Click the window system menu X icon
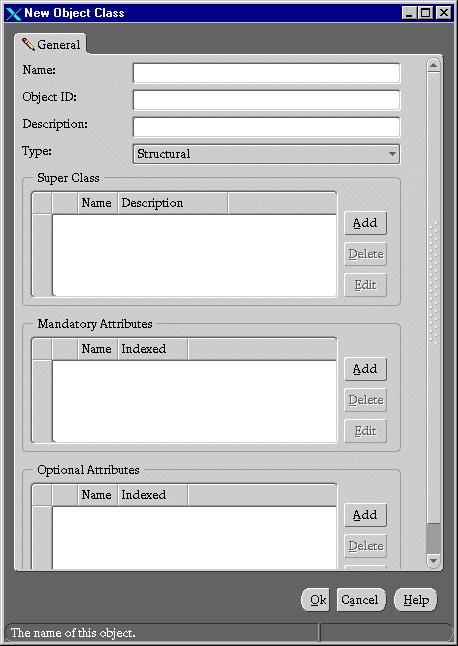The width and height of the screenshot is (458, 646). (x=14, y=13)
